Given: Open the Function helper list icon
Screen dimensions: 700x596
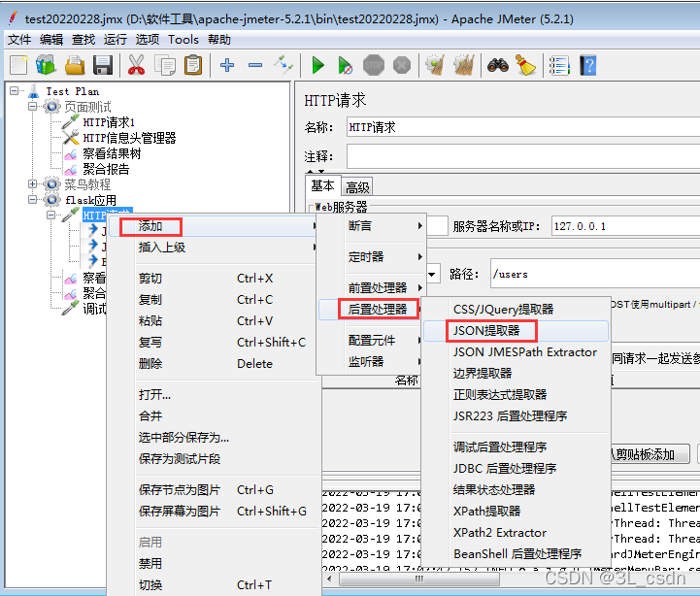Looking at the screenshot, I should tap(559, 65).
